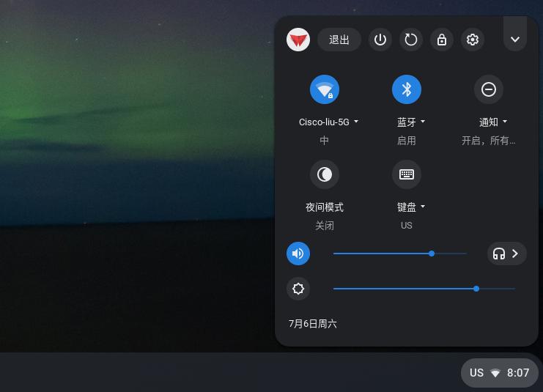Click on the volume slider
543x392 pixels.
click(400, 254)
